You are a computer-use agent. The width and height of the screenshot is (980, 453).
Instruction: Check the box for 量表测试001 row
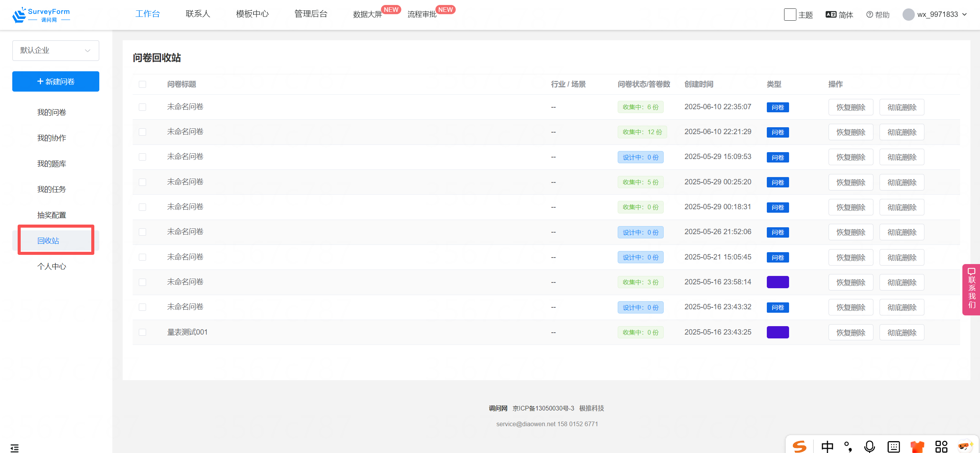point(142,332)
